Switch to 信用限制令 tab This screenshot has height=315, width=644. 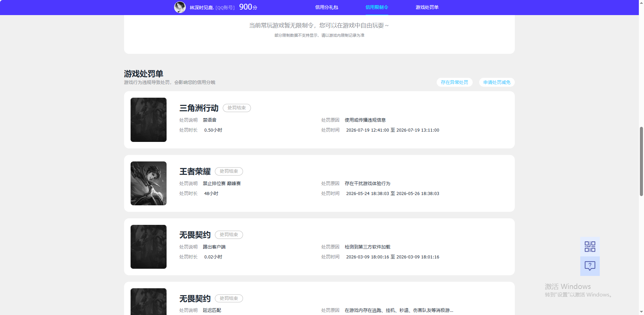tap(377, 7)
